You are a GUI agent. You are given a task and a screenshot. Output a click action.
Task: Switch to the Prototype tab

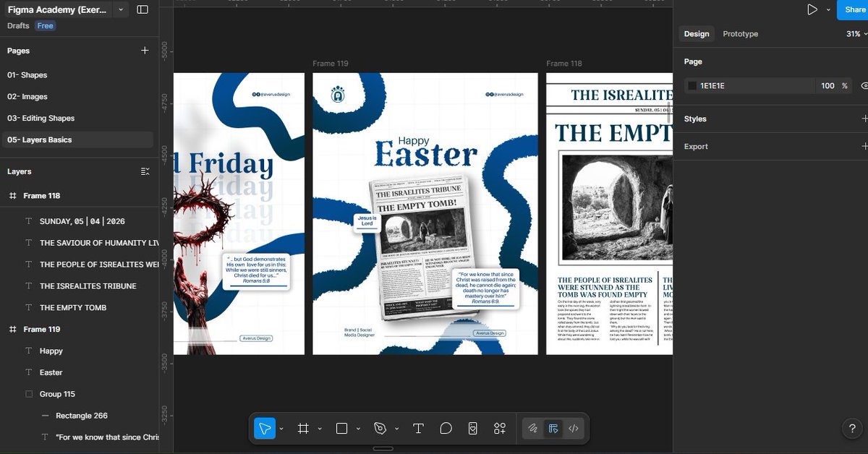pyautogui.click(x=741, y=34)
